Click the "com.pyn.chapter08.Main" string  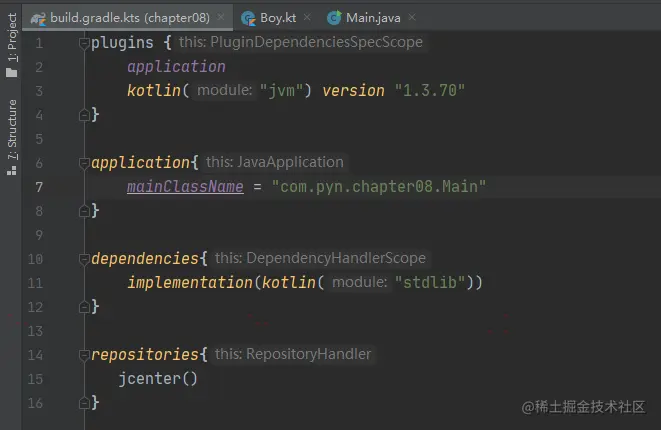pyautogui.click(x=379, y=186)
